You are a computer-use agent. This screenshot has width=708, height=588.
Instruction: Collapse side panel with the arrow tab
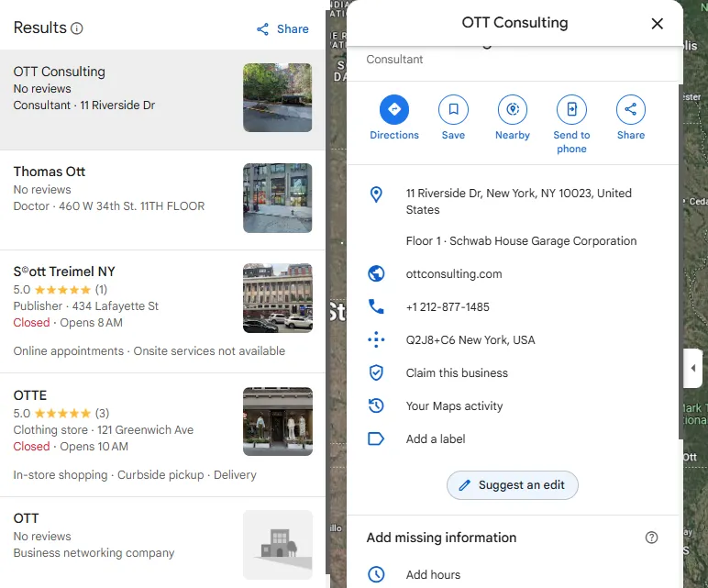coord(692,368)
